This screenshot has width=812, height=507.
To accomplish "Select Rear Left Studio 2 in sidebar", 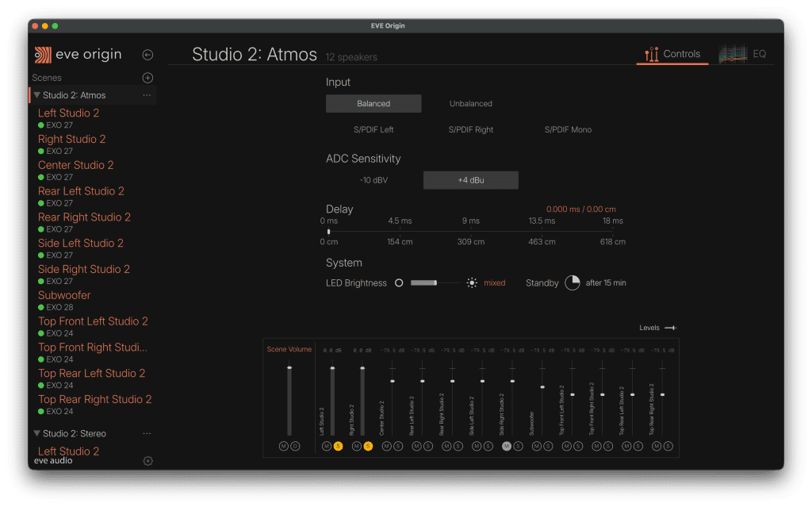I will click(81, 191).
